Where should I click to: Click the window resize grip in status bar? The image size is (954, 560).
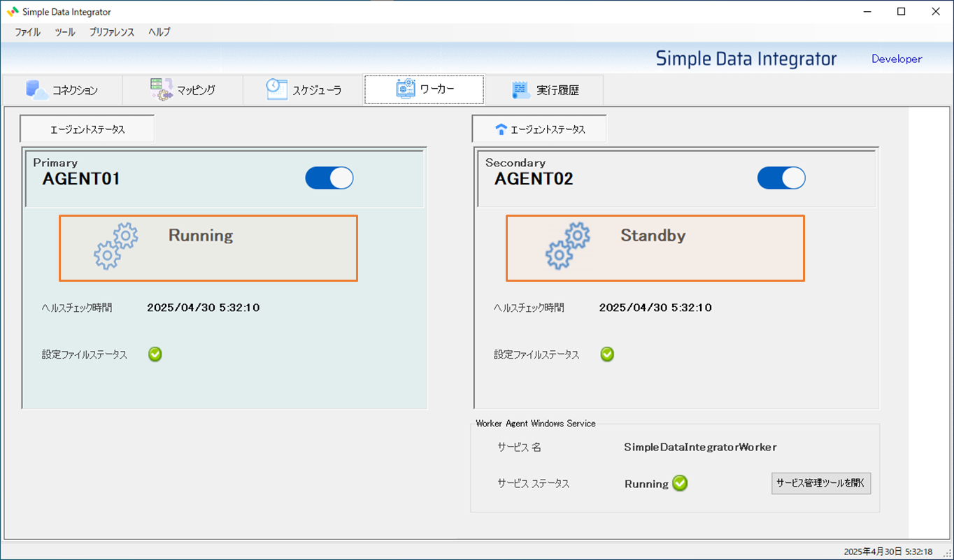coord(946,552)
